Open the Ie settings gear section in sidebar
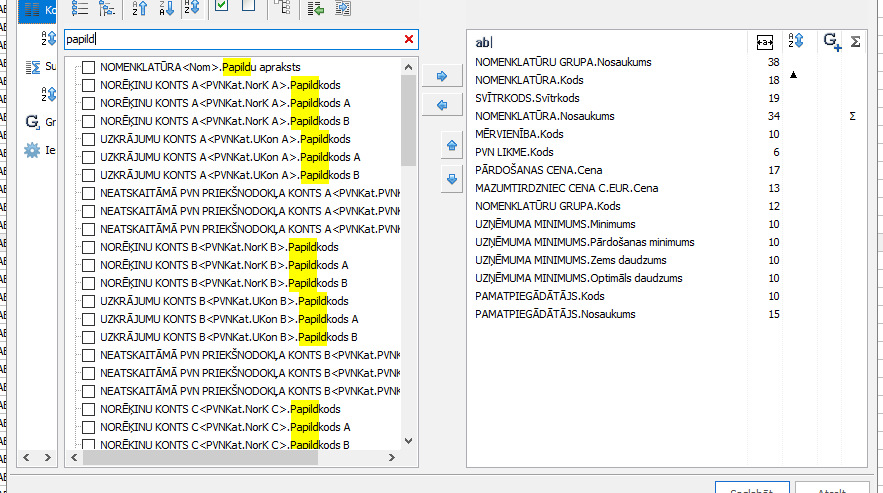This screenshot has height=493, width=883. [x=40, y=150]
